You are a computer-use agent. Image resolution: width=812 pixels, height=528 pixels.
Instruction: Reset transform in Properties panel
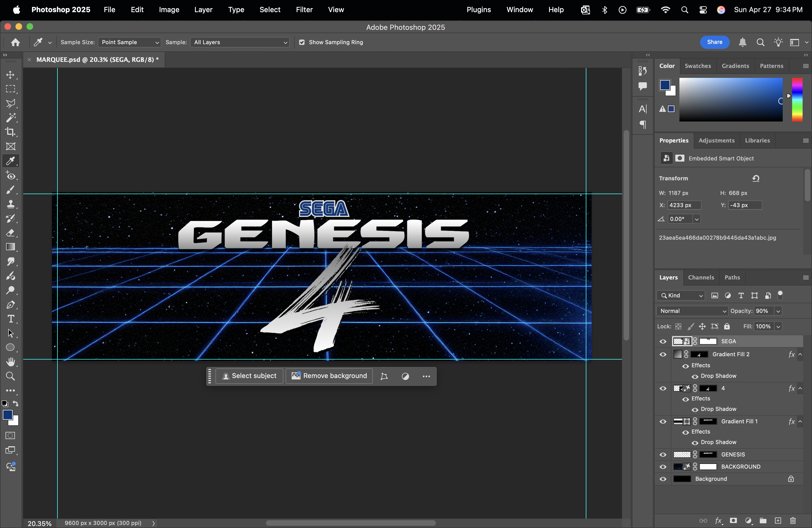click(756, 178)
